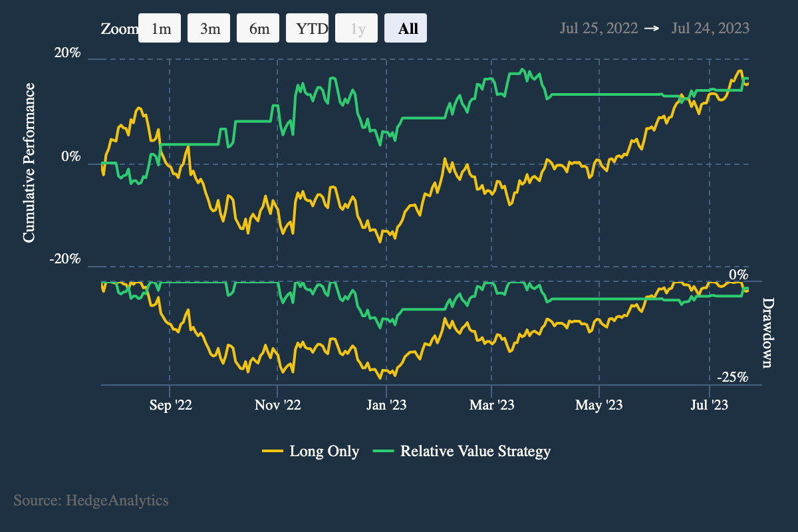The width and height of the screenshot is (798, 532).
Task: Click the Zoom label next to the presets
Action: point(117,28)
